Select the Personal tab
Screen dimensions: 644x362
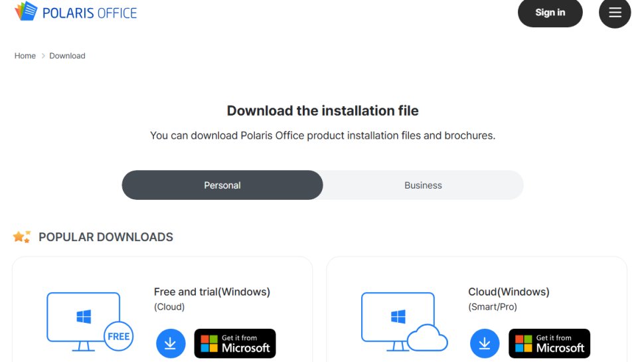[222, 185]
